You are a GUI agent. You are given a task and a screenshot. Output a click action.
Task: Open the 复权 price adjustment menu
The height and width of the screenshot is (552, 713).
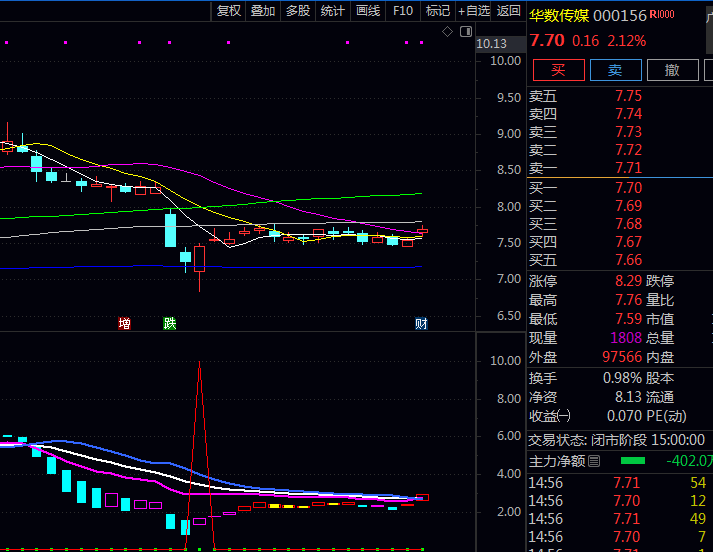click(x=229, y=11)
